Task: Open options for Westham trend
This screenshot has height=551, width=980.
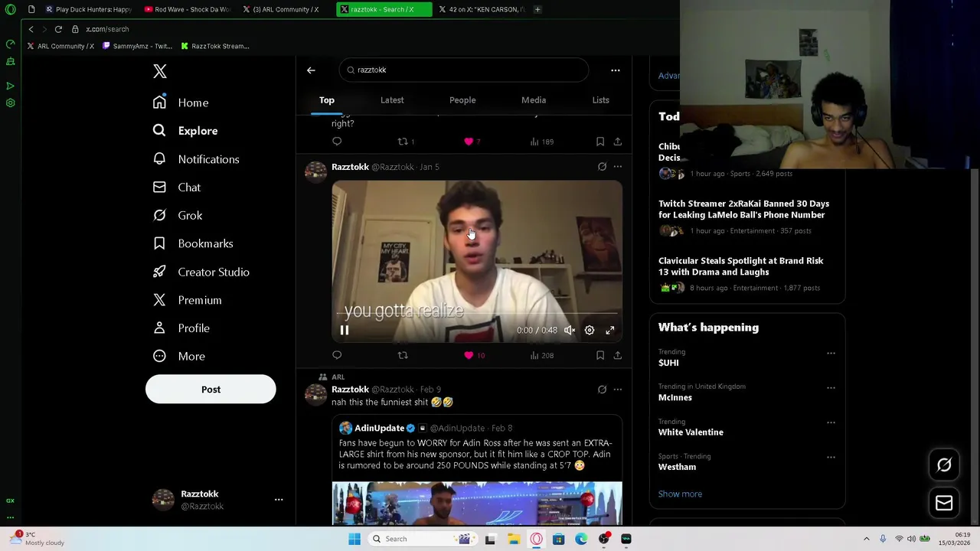Action: pyautogui.click(x=831, y=458)
